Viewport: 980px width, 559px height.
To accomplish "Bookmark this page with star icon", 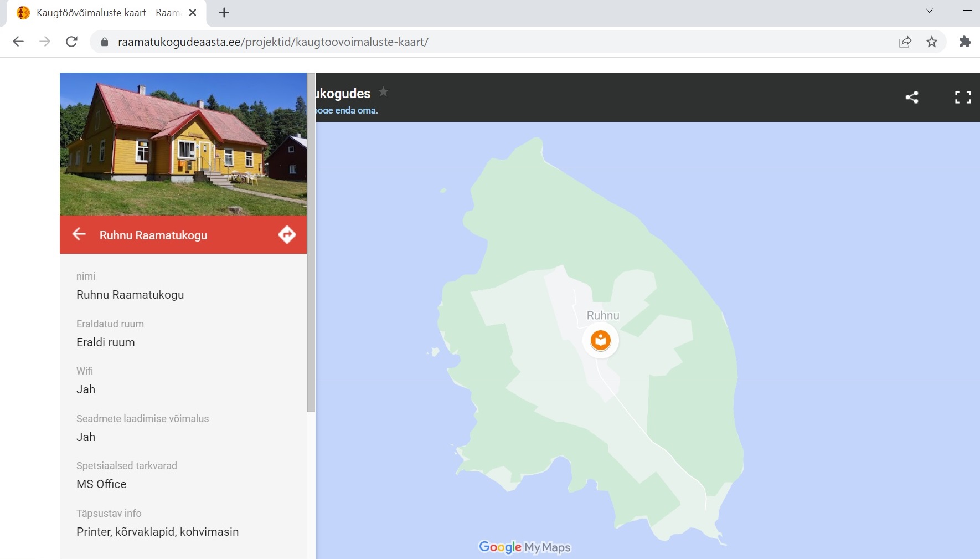I will pos(932,42).
